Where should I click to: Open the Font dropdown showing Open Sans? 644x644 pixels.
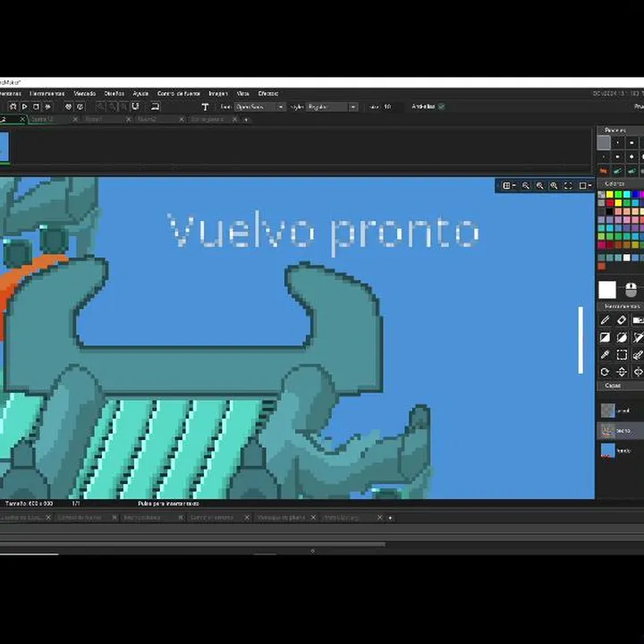coord(260,106)
